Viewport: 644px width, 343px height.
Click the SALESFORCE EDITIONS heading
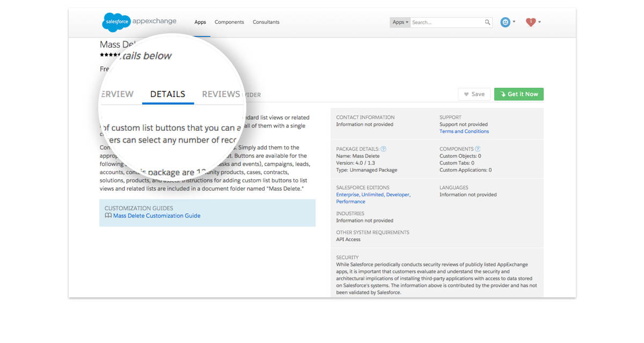pyautogui.click(x=362, y=188)
